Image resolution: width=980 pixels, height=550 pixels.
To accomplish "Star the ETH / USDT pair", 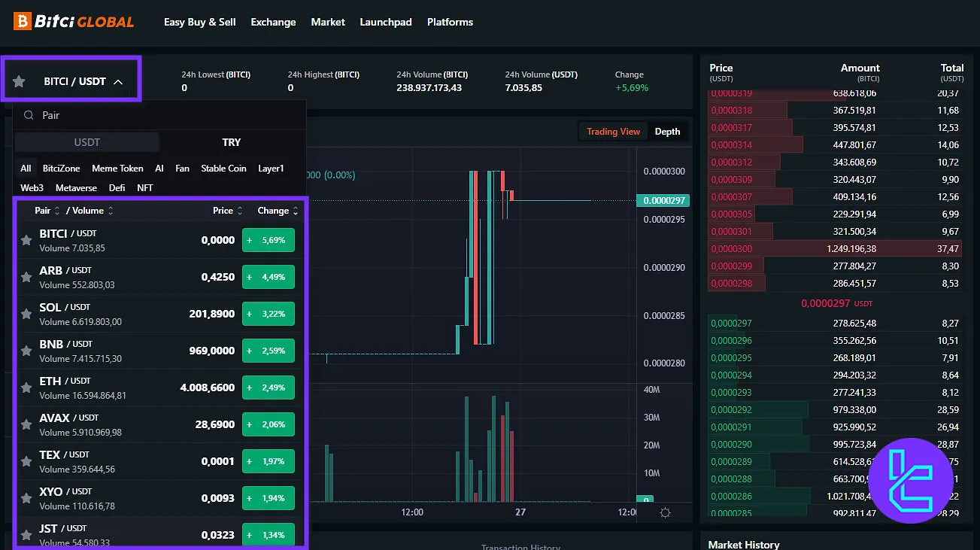I will click(x=26, y=387).
